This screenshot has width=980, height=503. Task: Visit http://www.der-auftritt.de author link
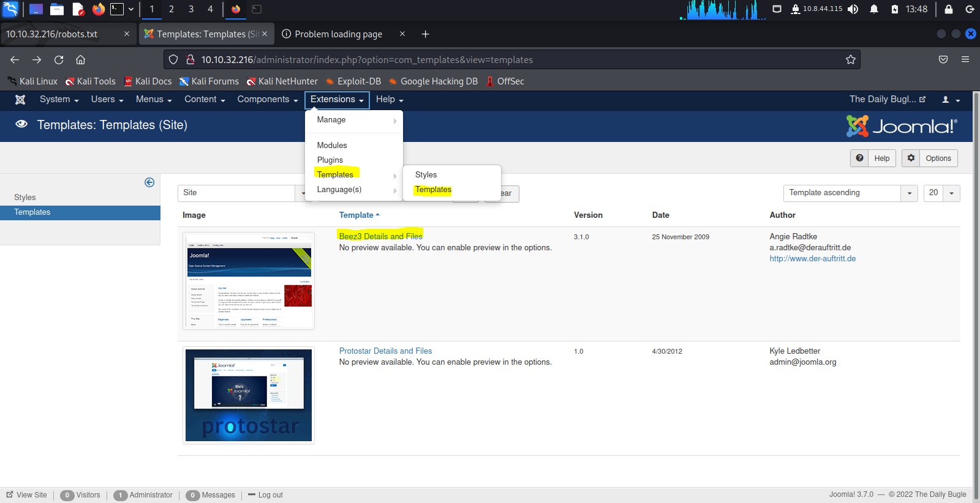point(813,259)
